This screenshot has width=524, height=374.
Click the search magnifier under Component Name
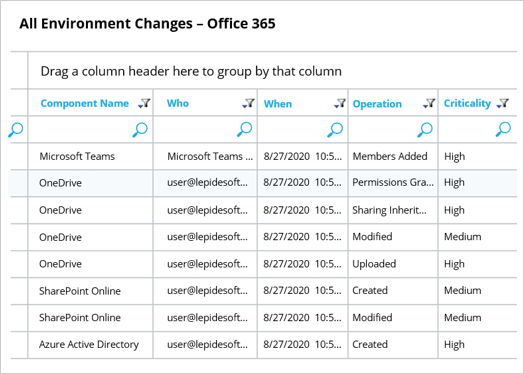click(x=140, y=130)
